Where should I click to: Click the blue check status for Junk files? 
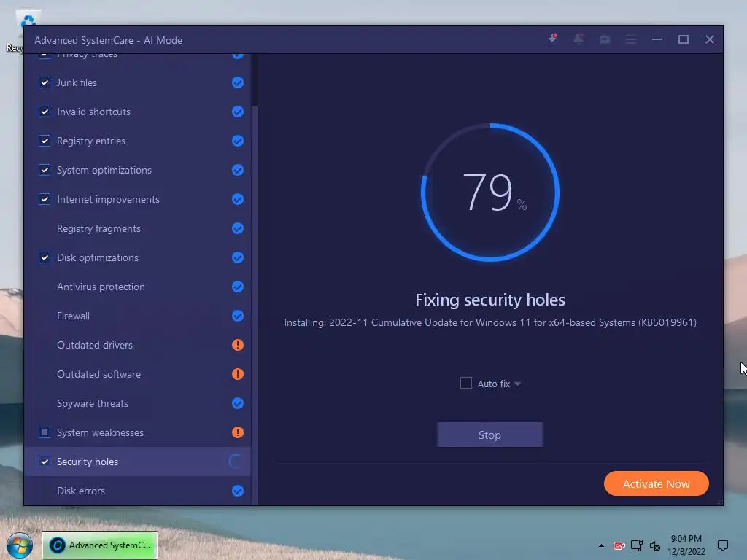[238, 82]
